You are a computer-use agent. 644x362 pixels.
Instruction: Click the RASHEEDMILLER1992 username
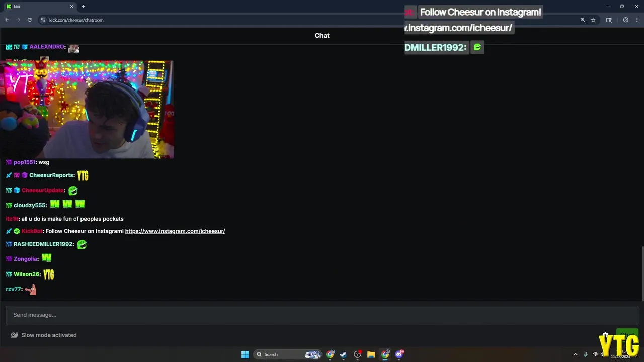(43, 244)
